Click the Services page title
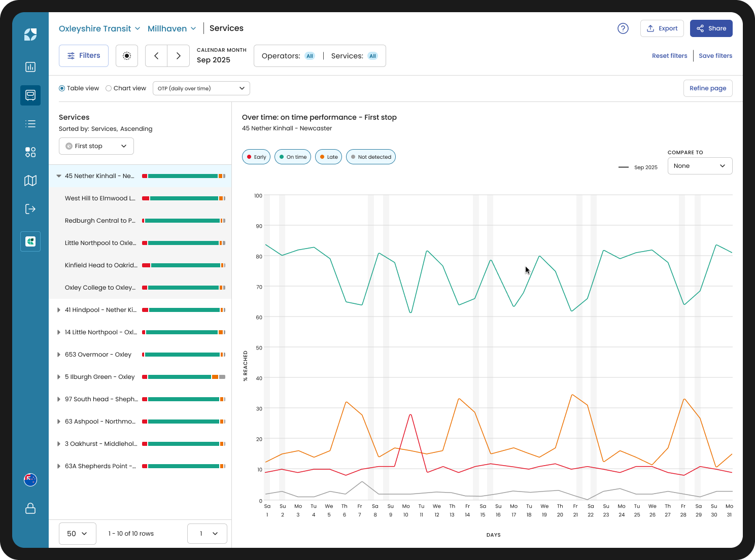 click(226, 28)
